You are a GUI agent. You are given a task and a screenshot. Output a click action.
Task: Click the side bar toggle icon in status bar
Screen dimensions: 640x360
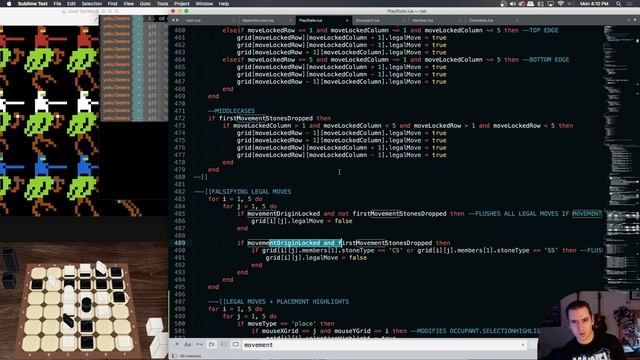point(174,356)
